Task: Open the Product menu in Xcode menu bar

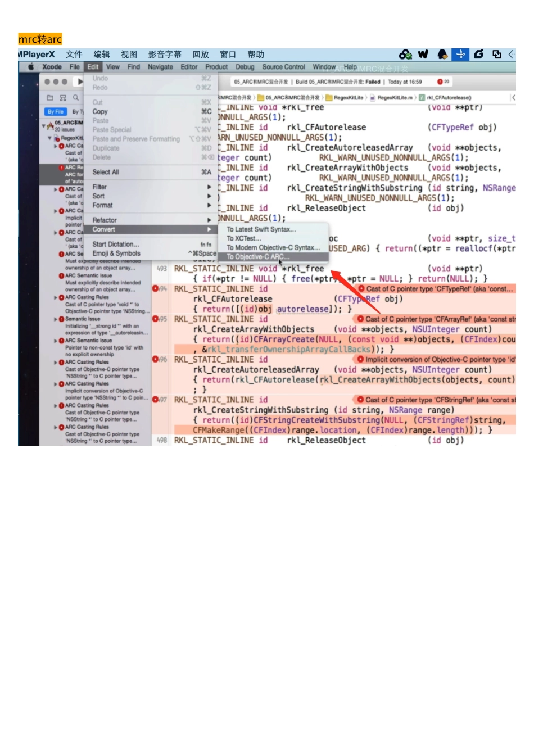Action: 216,67
